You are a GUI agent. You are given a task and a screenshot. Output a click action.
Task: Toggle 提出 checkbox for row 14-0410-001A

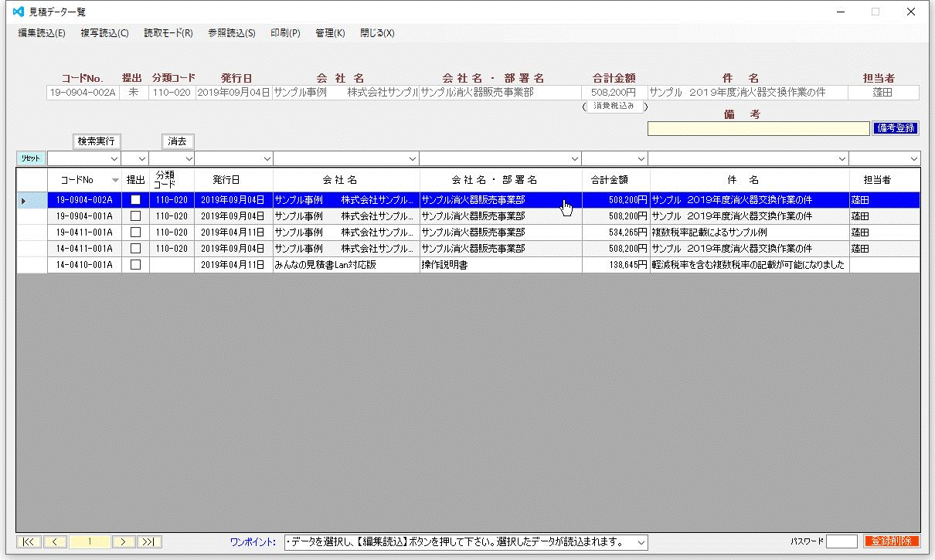point(135,265)
